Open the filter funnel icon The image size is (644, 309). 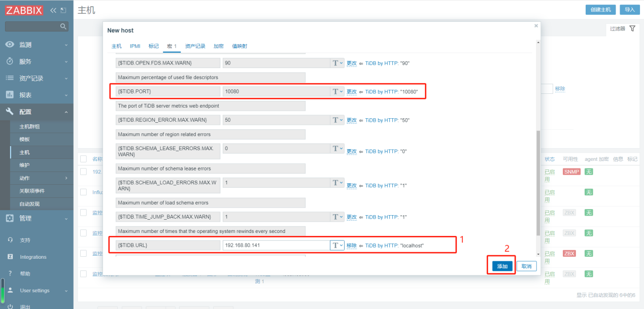pos(632,28)
